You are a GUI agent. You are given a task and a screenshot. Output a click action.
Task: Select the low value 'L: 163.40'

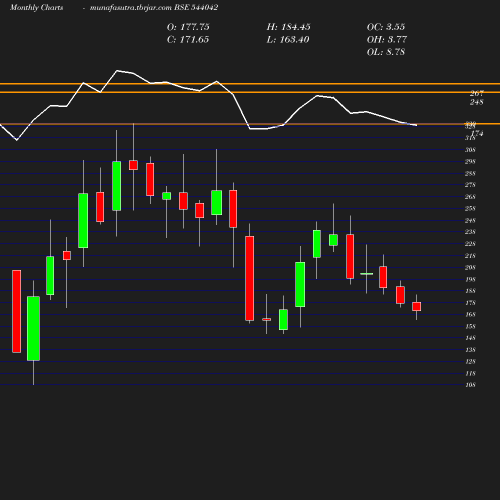[288, 40]
